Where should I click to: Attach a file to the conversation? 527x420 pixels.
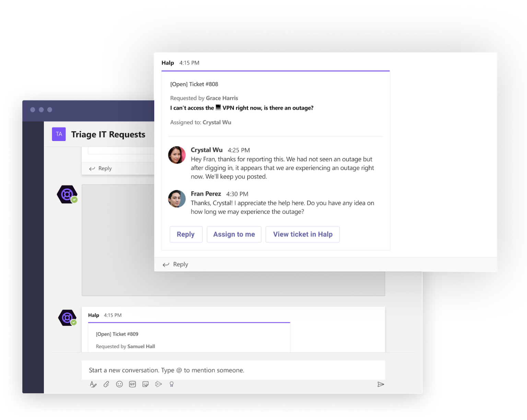[x=106, y=384]
